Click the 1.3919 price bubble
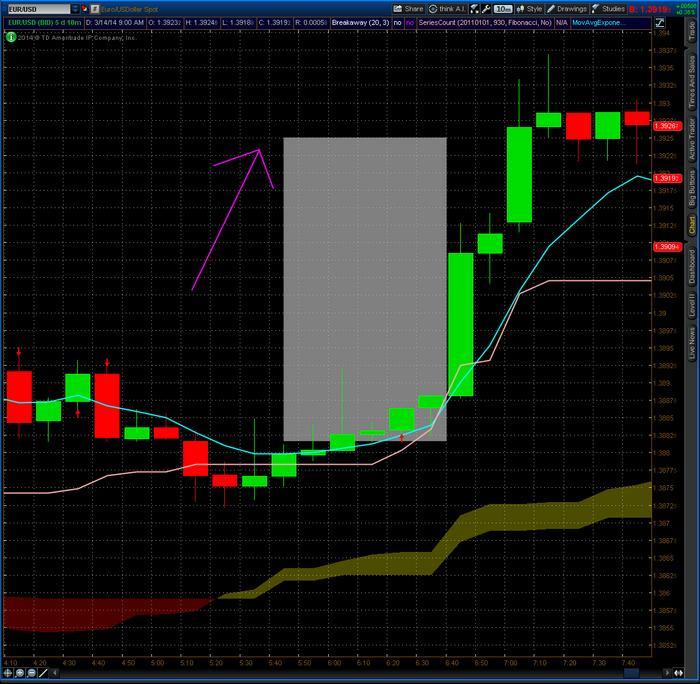Image resolution: width=700 pixels, height=684 pixels. coord(667,179)
